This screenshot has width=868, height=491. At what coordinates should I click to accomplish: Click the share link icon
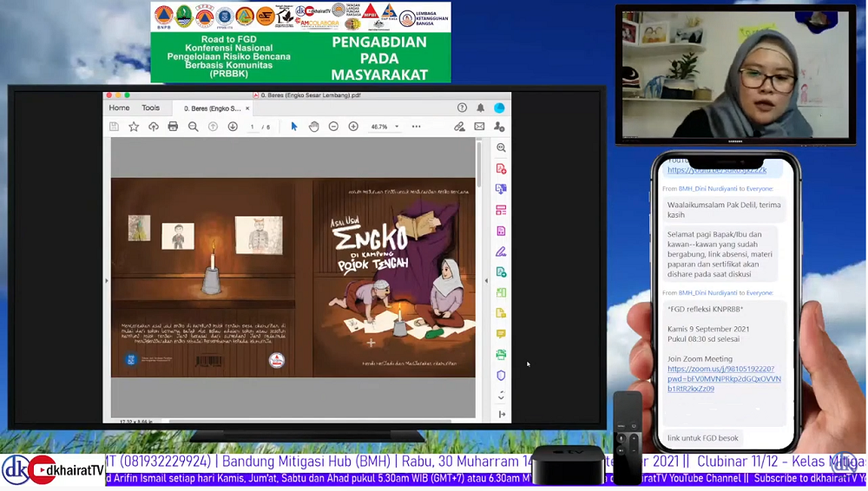pos(459,127)
